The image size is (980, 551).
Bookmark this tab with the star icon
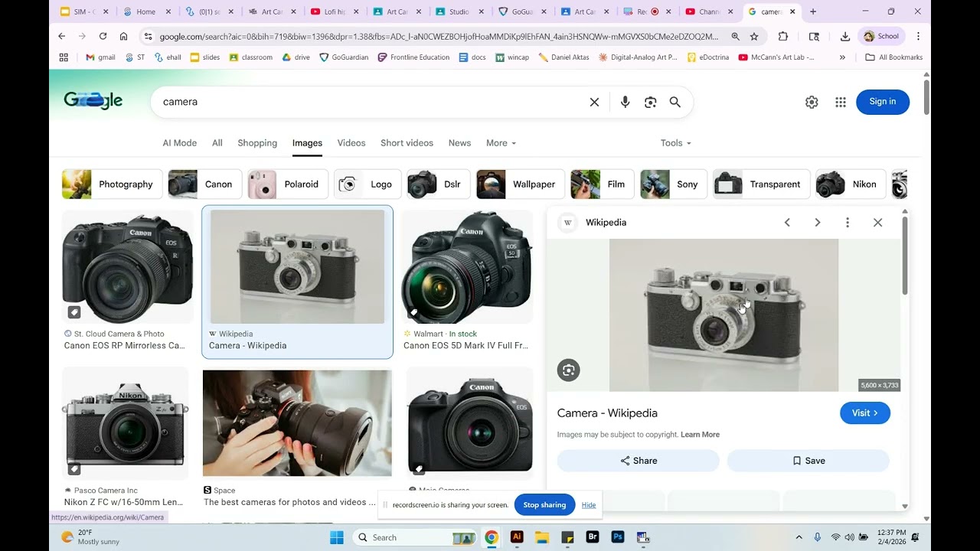click(754, 36)
